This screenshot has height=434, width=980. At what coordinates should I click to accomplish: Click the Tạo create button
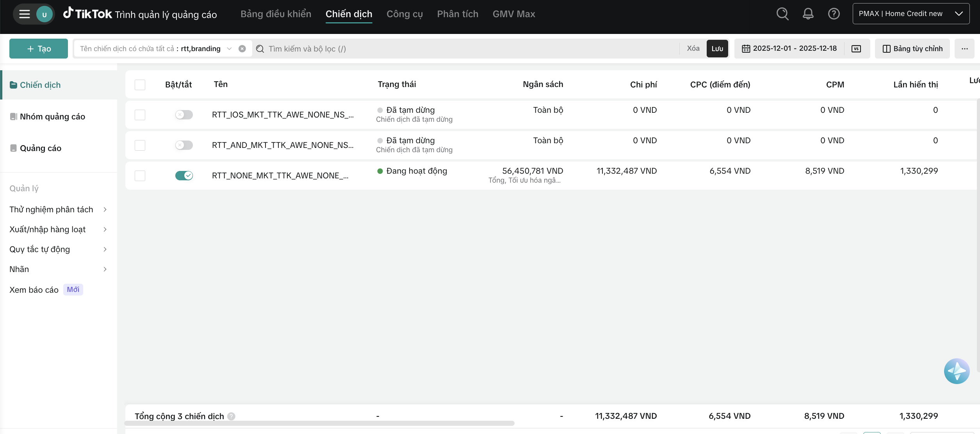tap(39, 49)
